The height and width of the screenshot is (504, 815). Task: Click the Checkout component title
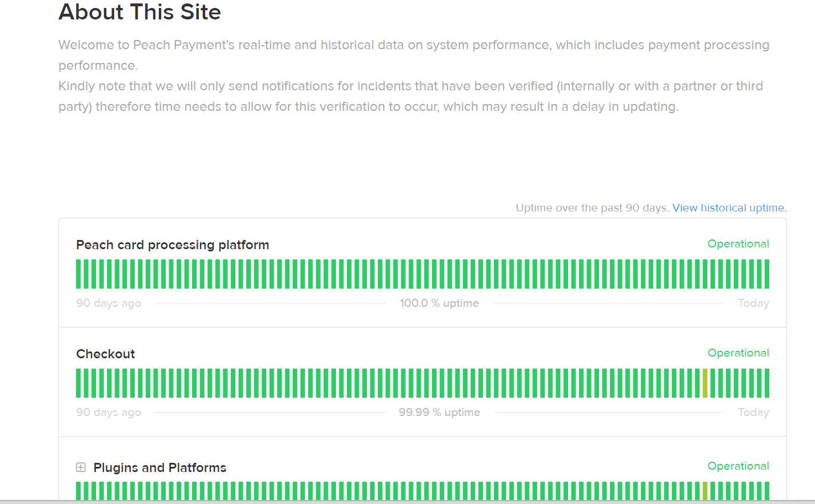pyautogui.click(x=106, y=354)
